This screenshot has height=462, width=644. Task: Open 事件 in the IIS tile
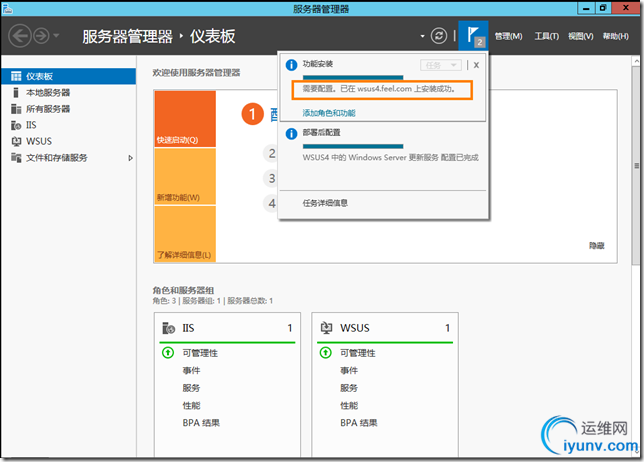pos(191,371)
